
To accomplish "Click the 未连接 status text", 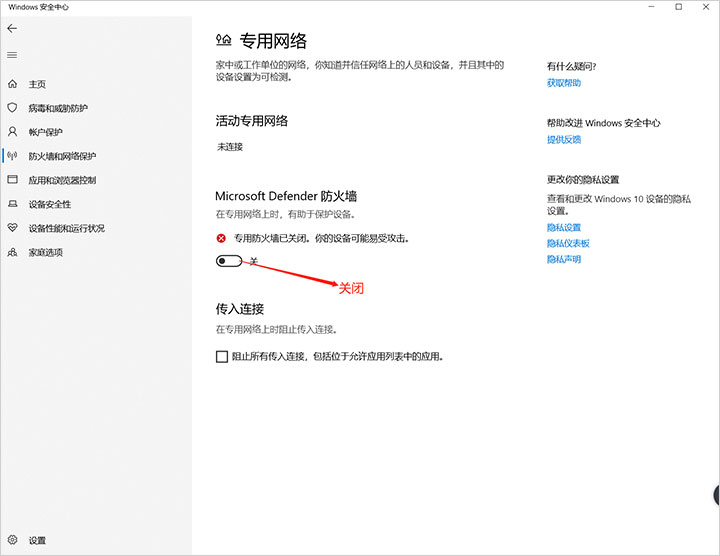I will pos(230,147).
